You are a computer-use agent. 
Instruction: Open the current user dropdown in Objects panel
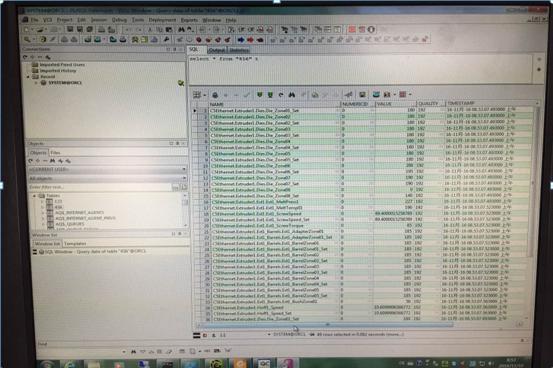click(107, 169)
